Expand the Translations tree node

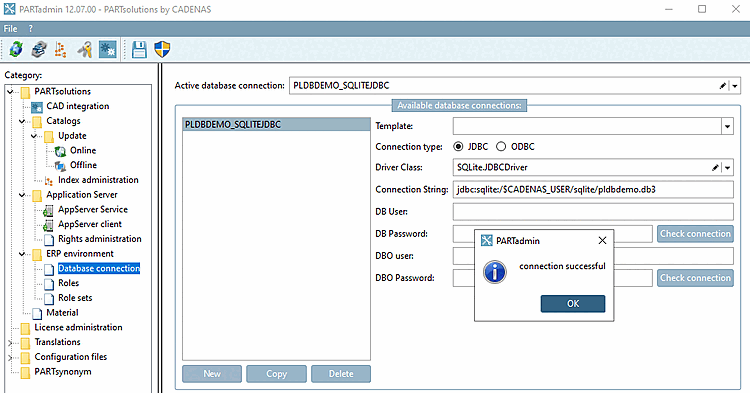10,343
